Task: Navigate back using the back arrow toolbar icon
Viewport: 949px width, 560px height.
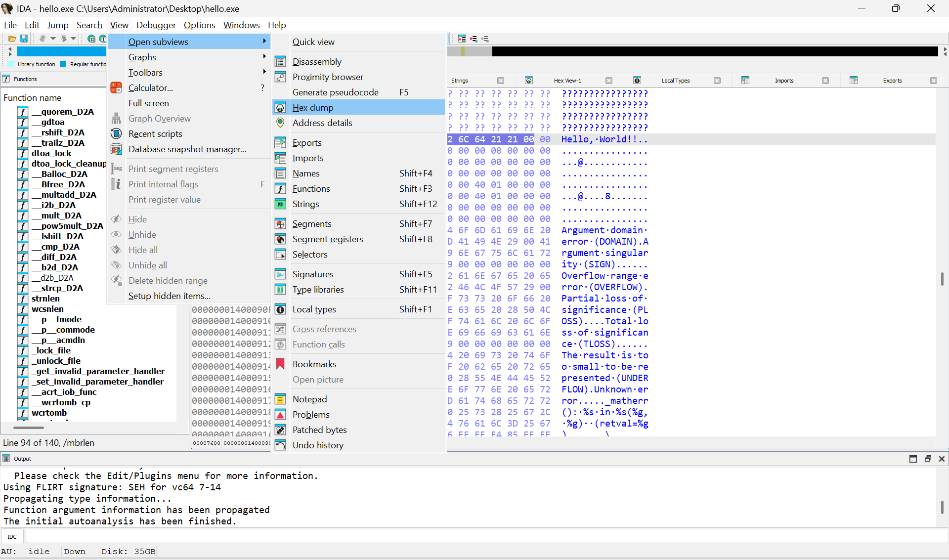Action: pos(43,39)
